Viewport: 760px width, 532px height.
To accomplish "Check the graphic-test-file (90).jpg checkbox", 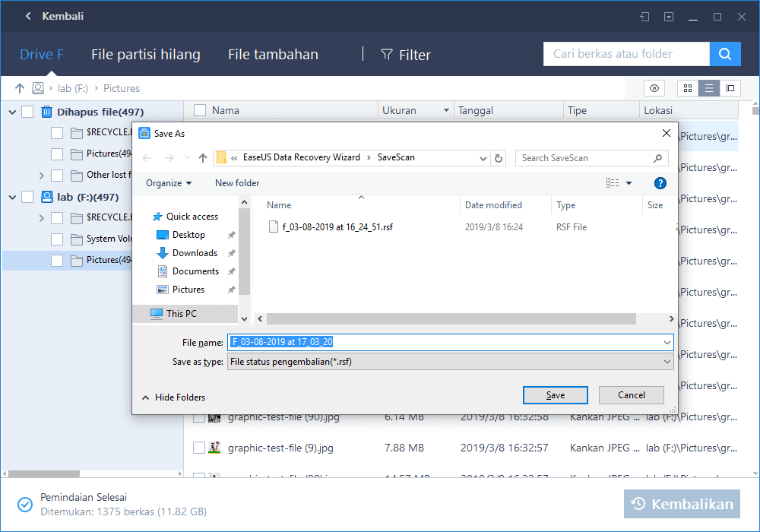I will (199, 417).
